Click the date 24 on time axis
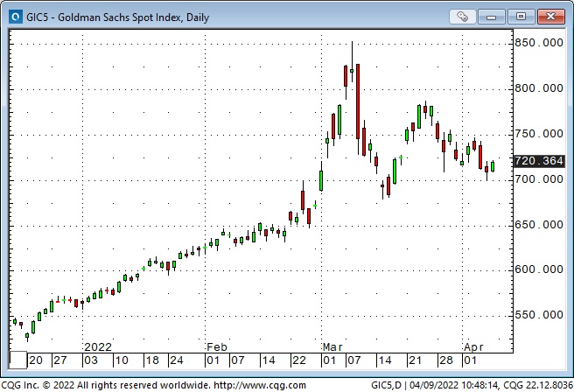 [x=177, y=360]
